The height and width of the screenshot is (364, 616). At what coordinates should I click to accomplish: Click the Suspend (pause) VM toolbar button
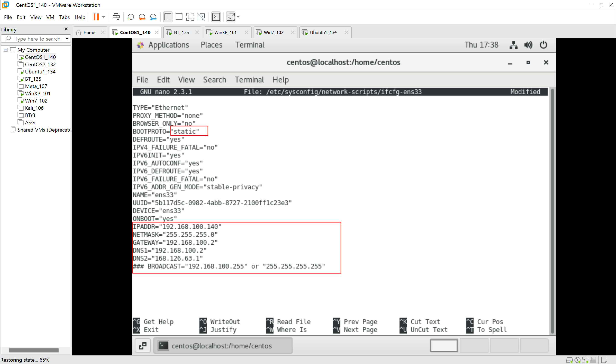coord(96,17)
